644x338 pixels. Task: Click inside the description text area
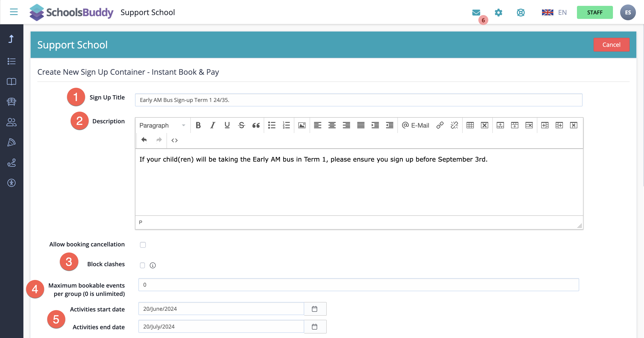tap(359, 182)
